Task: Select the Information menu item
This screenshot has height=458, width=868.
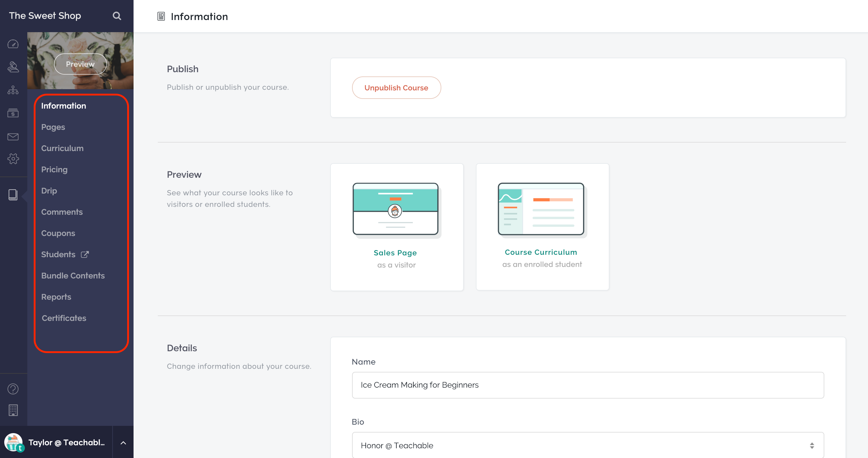Action: [x=64, y=106]
